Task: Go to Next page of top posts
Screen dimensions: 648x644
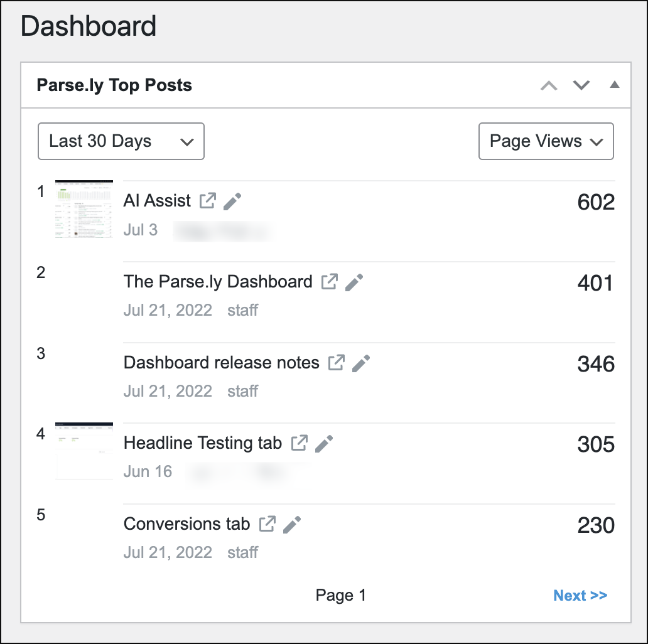Action: 580,595
